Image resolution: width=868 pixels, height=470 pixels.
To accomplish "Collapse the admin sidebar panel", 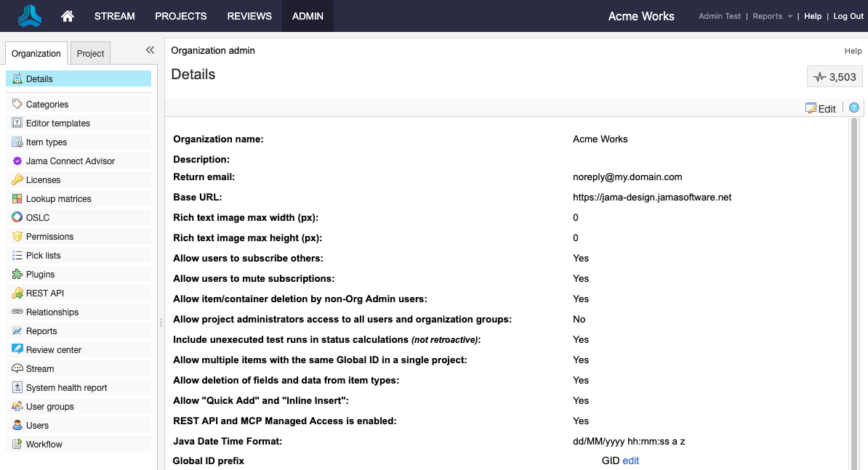I will (150, 50).
